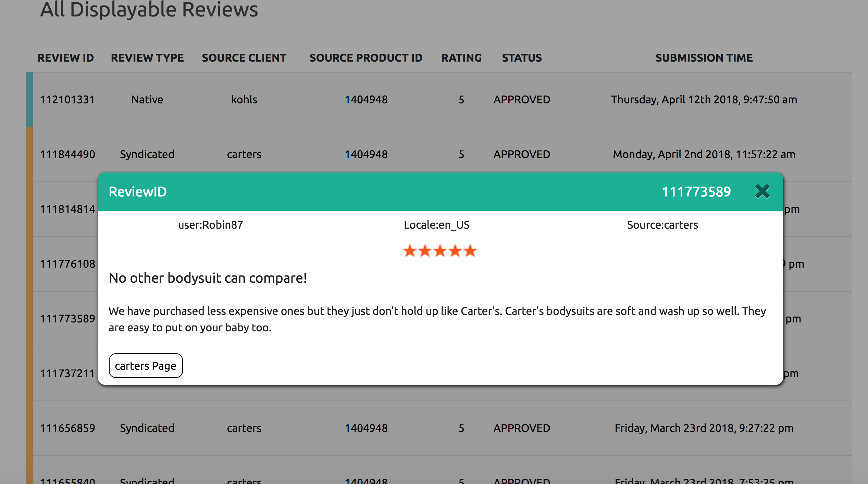
Task: Select review ID 111656859
Action: pos(67,428)
